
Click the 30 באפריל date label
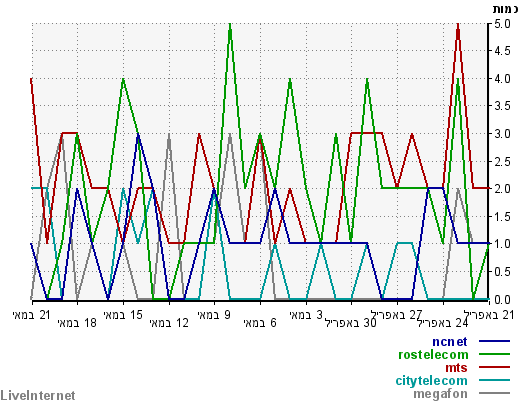coord(351,323)
